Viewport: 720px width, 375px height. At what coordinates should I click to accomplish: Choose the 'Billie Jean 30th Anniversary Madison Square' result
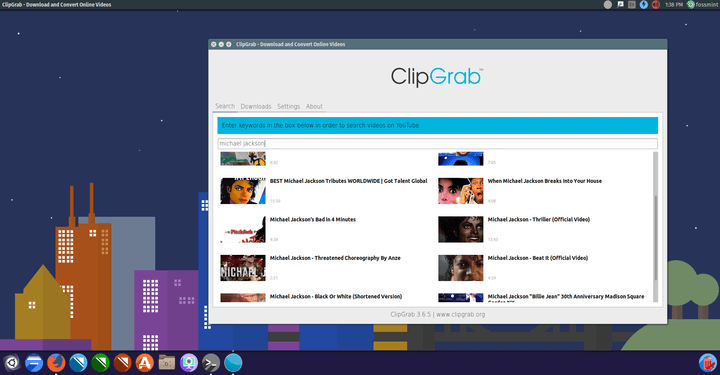pyautogui.click(x=566, y=297)
